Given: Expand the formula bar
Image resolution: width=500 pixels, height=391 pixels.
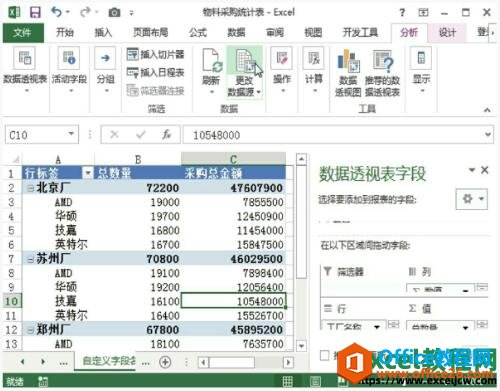Looking at the screenshot, I should click(488, 135).
